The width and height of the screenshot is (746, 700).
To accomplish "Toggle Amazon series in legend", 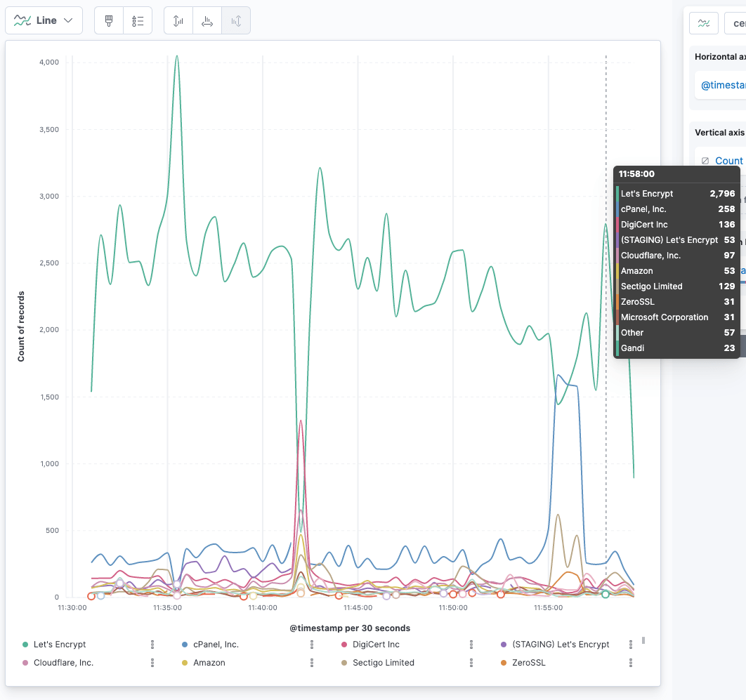I will tap(209, 663).
